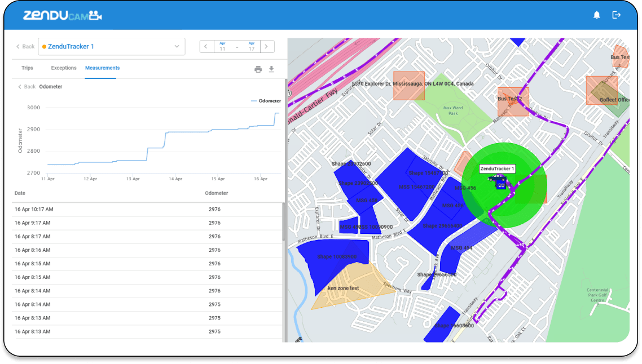This screenshot has height=364, width=642.
Task: Switch to the Exceptions tab
Action: tap(63, 68)
